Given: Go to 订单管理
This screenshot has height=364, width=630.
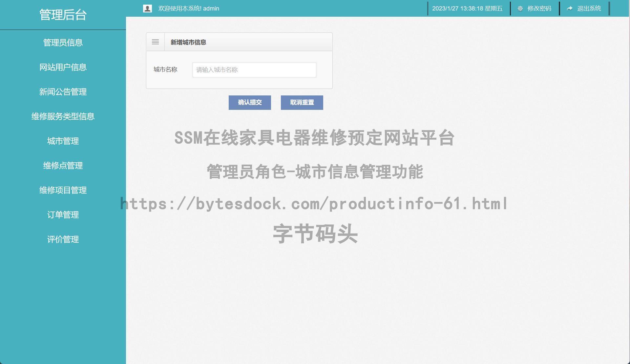Looking at the screenshot, I should (63, 215).
